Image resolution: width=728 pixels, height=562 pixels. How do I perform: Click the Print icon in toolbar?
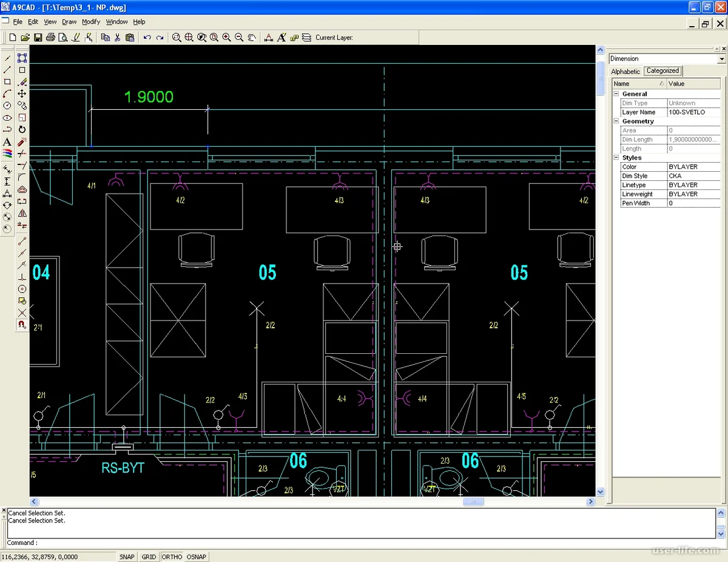pyautogui.click(x=50, y=38)
